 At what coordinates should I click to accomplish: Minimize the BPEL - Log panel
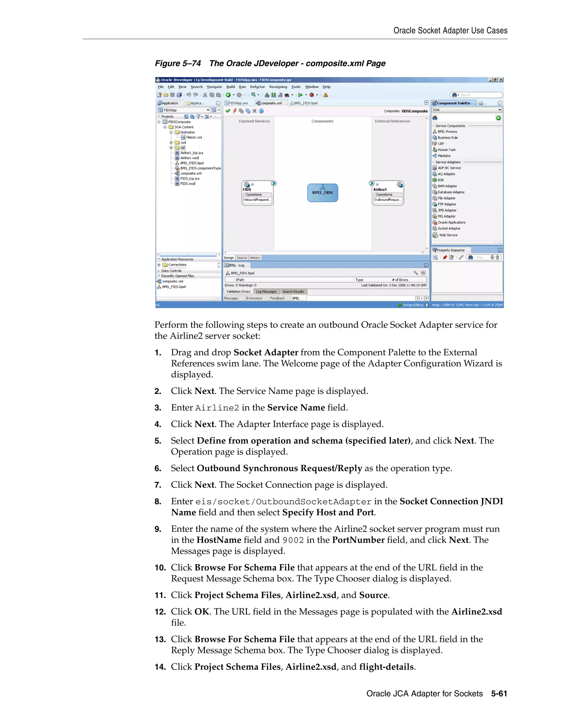click(x=426, y=265)
